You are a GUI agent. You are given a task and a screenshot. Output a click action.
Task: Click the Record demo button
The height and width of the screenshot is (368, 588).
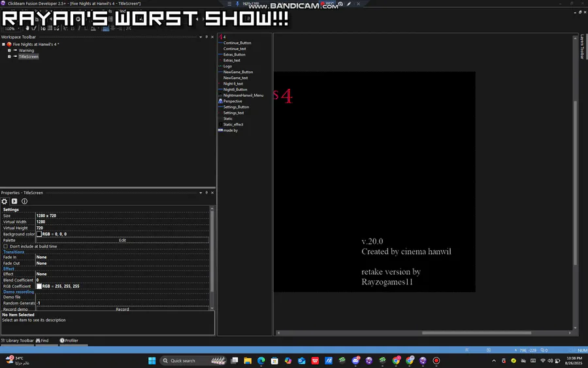(x=122, y=309)
